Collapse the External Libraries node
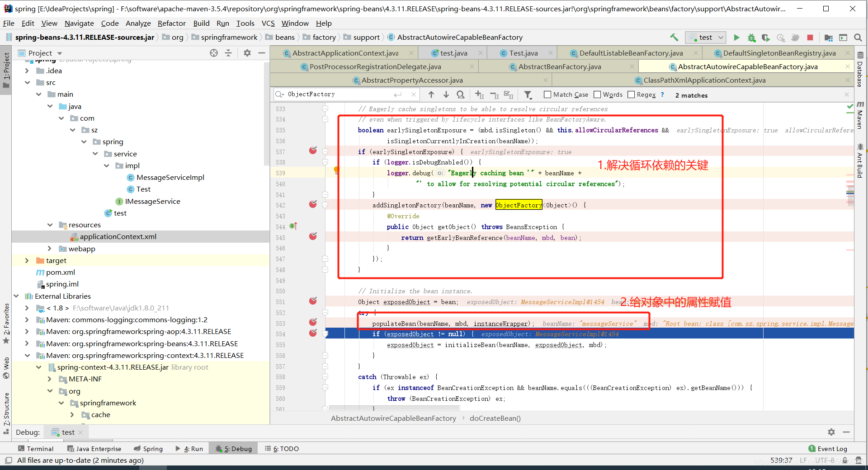 (x=16, y=296)
